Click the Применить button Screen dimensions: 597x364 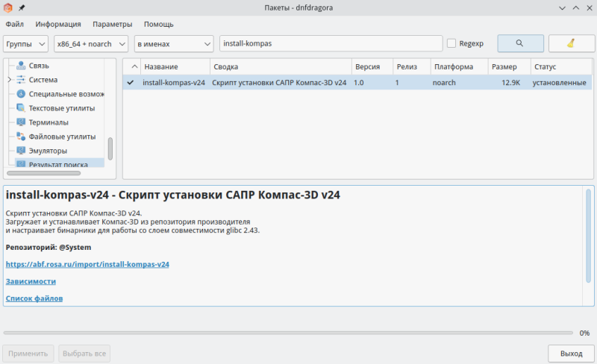(x=28, y=354)
